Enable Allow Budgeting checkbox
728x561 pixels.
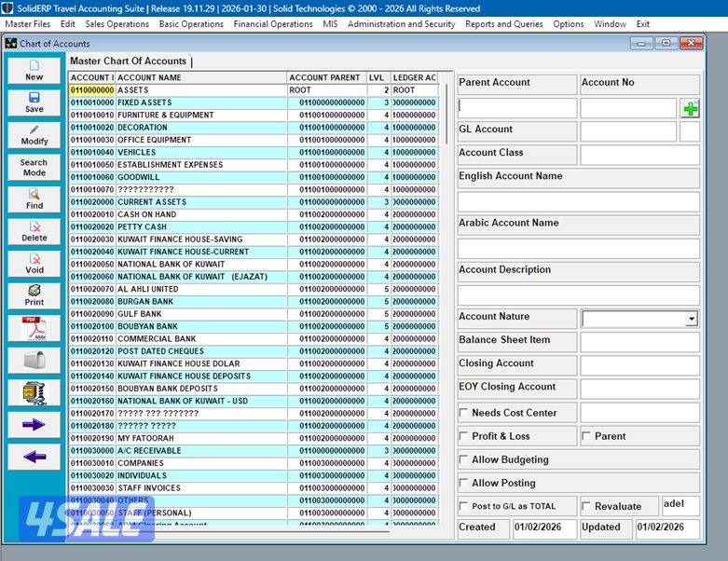[x=463, y=458]
